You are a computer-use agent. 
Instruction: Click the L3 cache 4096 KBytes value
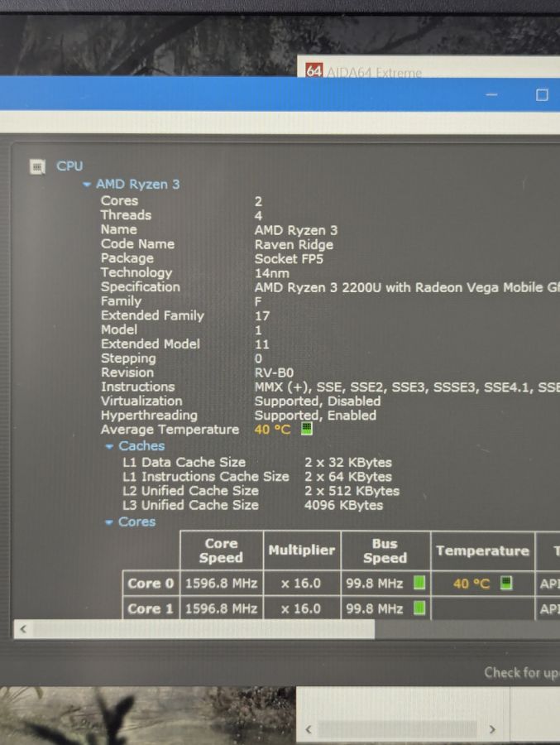point(344,505)
